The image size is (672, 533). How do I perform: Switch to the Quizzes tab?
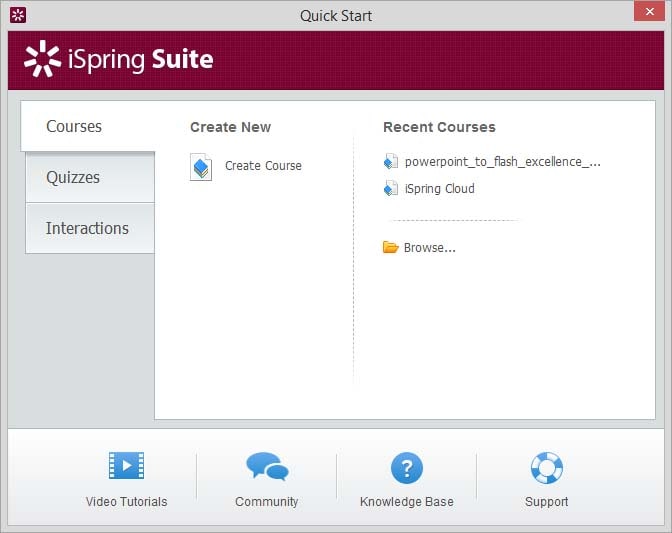tap(74, 178)
